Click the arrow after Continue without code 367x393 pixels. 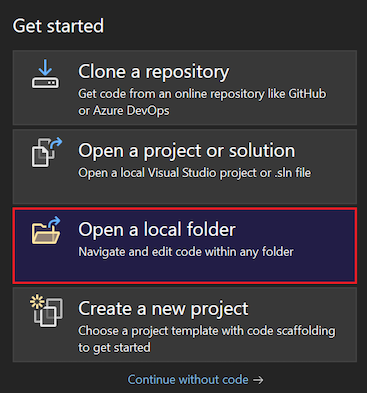(258, 380)
